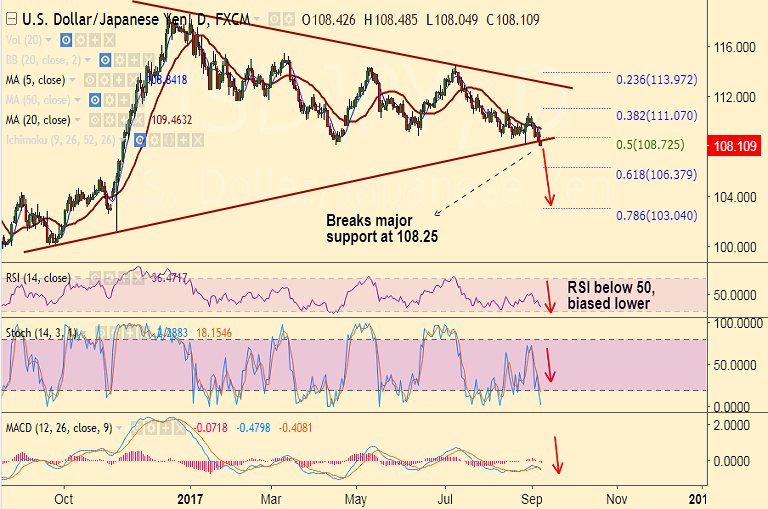The width and height of the screenshot is (768, 509).
Task: Click the plus icon beside Ichimoku
Action: tap(183, 141)
